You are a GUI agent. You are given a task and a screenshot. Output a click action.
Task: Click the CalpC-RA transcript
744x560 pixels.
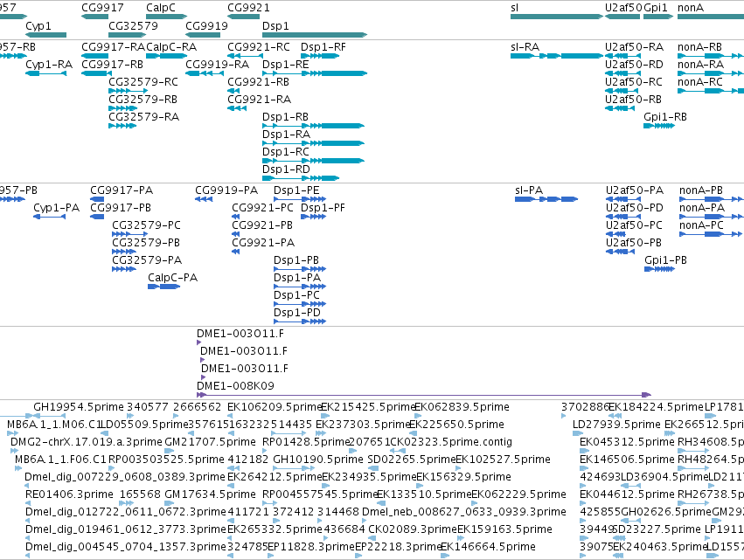pyautogui.click(x=166, y=56)
